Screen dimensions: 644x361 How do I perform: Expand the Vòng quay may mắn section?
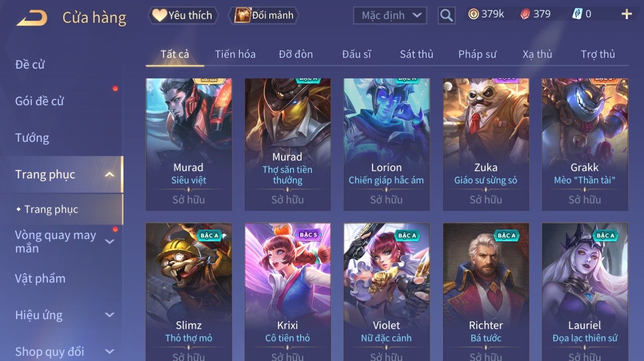pos(109,242)
